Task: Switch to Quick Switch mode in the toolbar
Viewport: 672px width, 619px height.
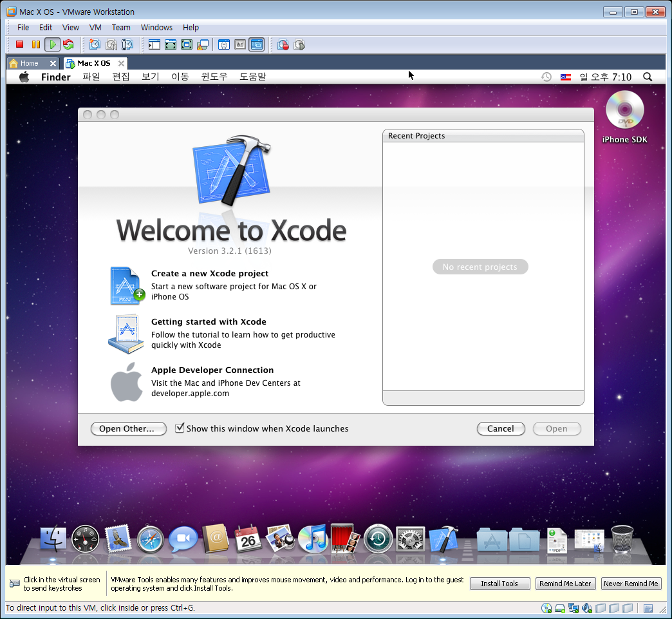Action: click(171, 44)
